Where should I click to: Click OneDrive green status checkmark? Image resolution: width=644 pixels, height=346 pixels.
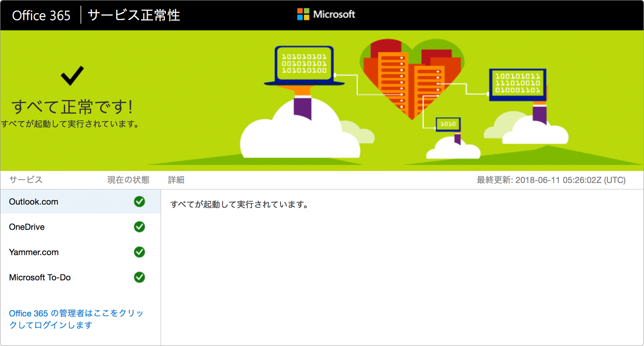point(140,227)
